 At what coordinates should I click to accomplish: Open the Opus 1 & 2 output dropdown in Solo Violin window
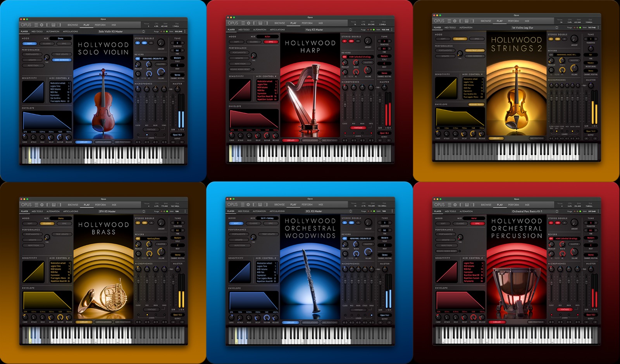point(177,135)
